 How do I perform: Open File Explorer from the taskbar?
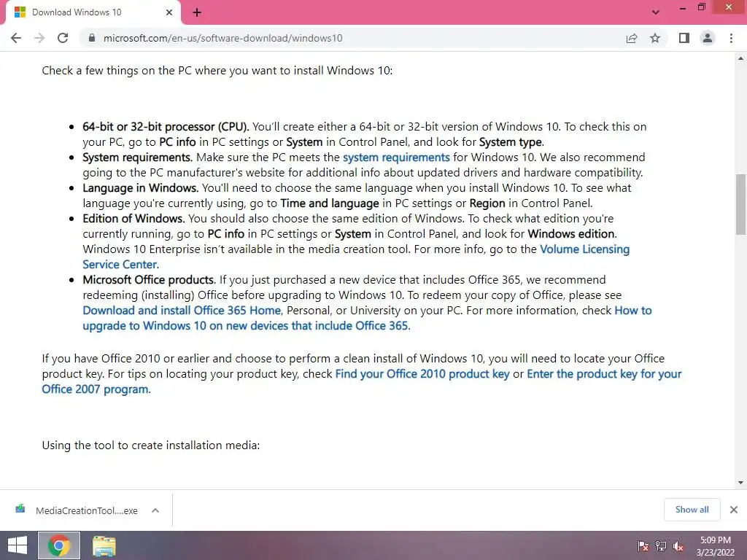point(104,545)
